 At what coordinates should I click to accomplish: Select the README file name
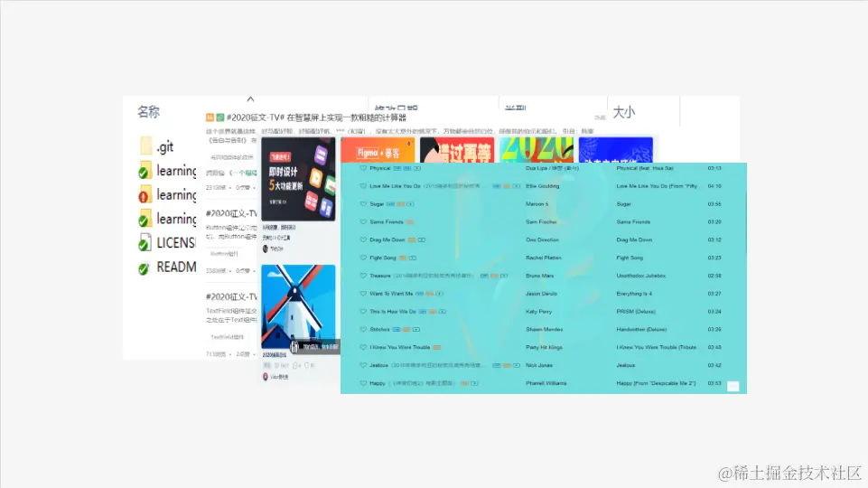coord(176,267)
